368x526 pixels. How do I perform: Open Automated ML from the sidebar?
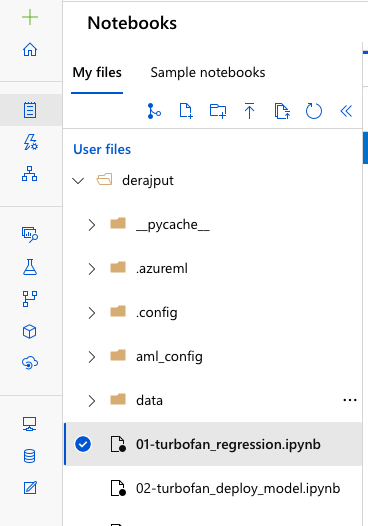point(30,142)
